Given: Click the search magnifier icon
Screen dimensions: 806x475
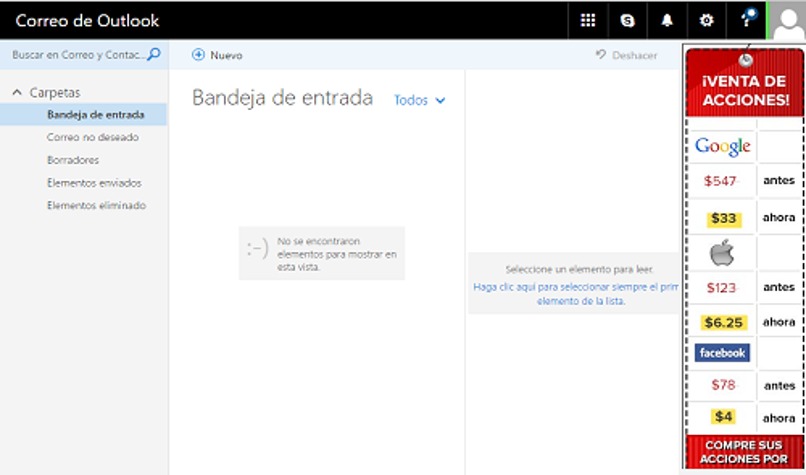Looking at the screenshot, I should tap(154, 54).
